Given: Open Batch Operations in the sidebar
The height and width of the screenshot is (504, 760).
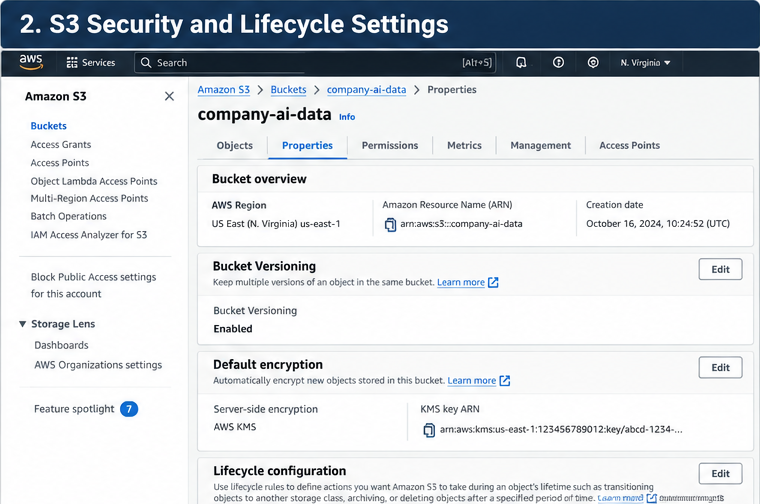Looking at the screenshot, I should pyautogui.click(x=68, y=216).
